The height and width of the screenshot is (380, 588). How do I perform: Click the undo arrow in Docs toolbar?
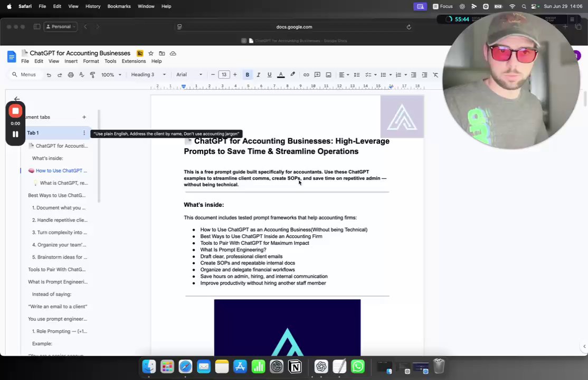(x=49, y=74)
